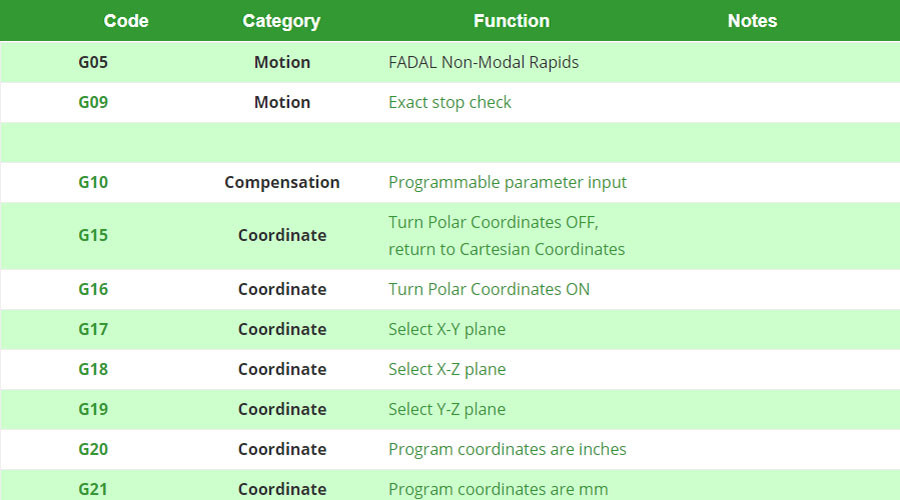Screen dimensions: 900x500
Task: Select the "Function" column header
Action: [511, 21]
